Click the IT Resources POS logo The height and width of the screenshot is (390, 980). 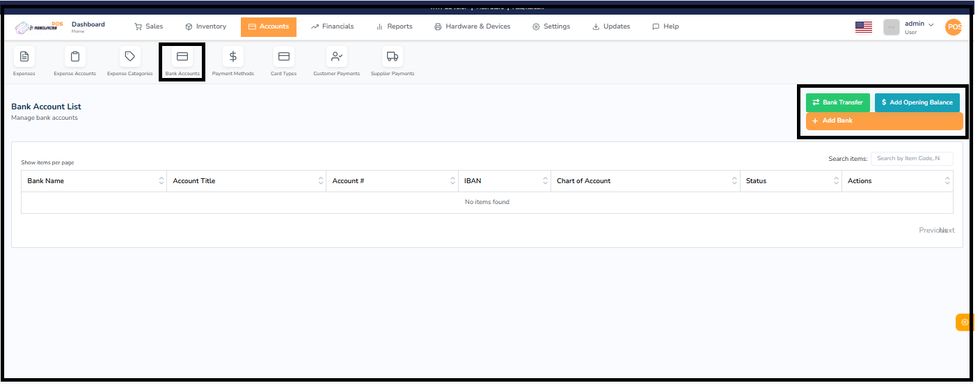tap(39, 26)
